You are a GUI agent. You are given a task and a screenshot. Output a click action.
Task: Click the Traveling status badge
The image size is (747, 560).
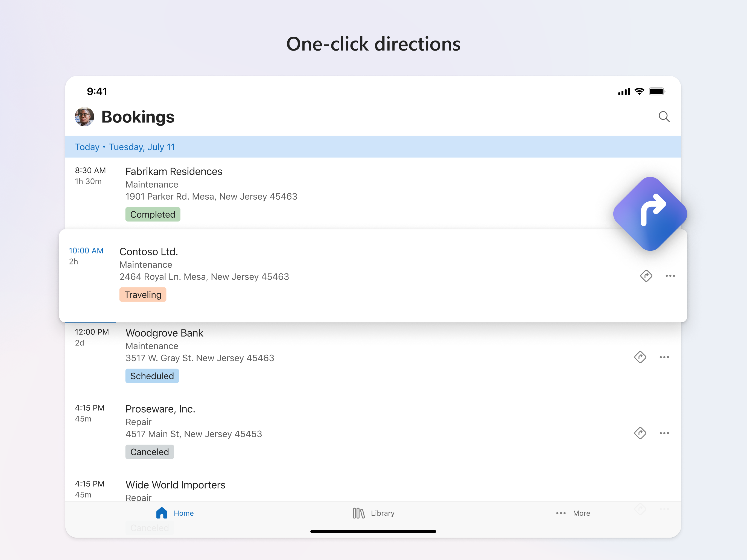[142, 294]
